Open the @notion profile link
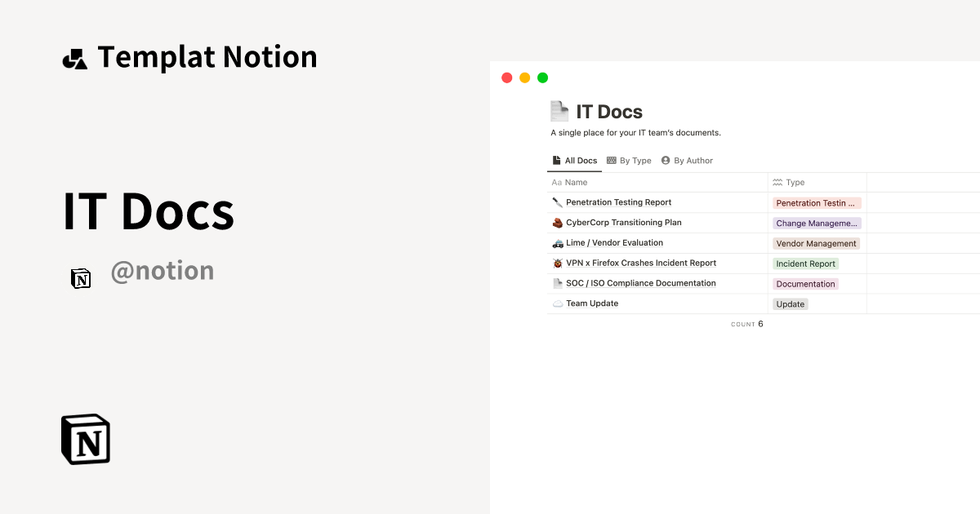The width and height of the screenshot is (980, 514). [x=163, y=270]
